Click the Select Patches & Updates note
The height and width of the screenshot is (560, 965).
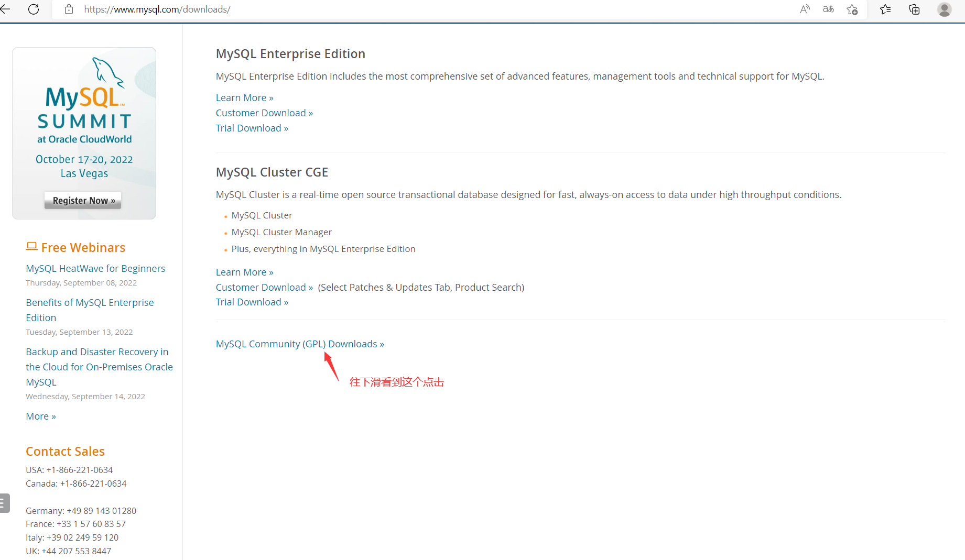tap(421, 288)
